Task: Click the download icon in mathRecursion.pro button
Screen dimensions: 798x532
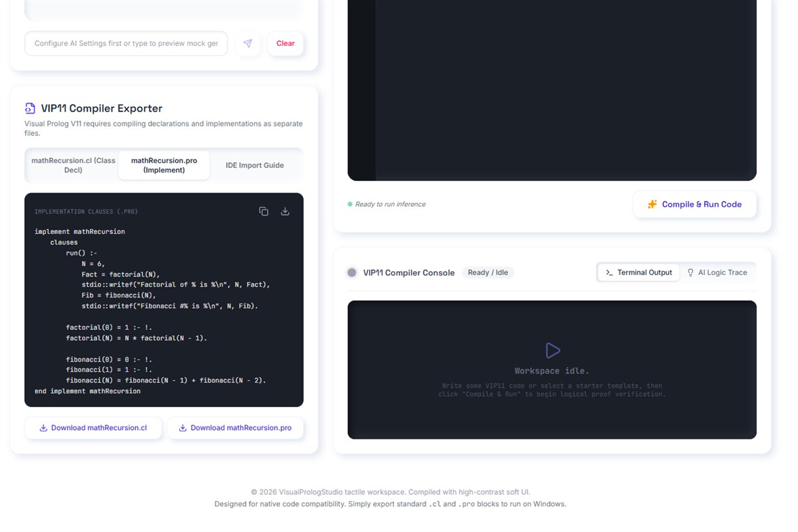Action: tap(183, 428)
